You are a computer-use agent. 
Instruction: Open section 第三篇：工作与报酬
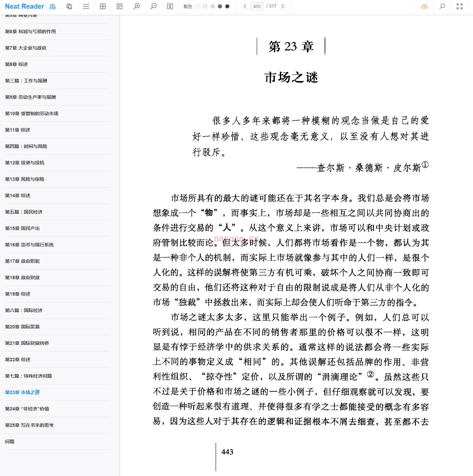pos(26,81)
